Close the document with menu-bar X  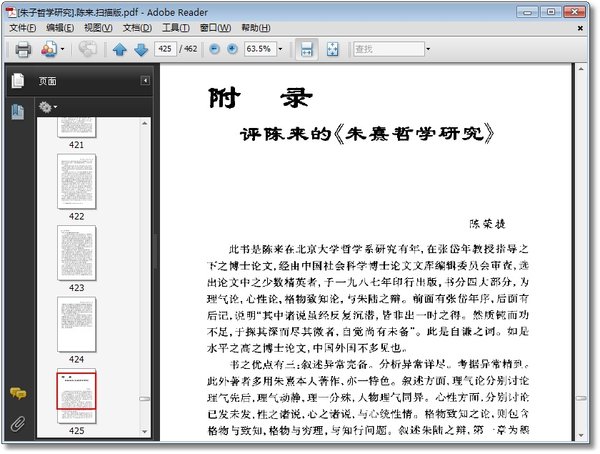coord(580,28)
